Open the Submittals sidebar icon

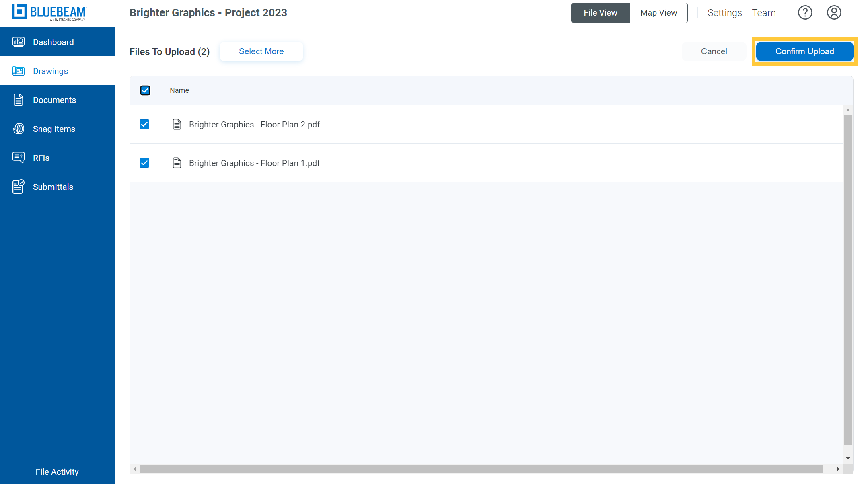(x=19, y=187)
